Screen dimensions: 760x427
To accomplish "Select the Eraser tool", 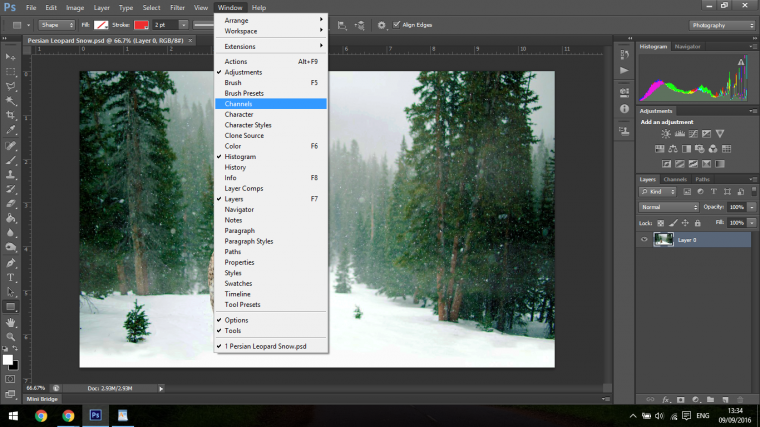I will click(x=10, y=204).
